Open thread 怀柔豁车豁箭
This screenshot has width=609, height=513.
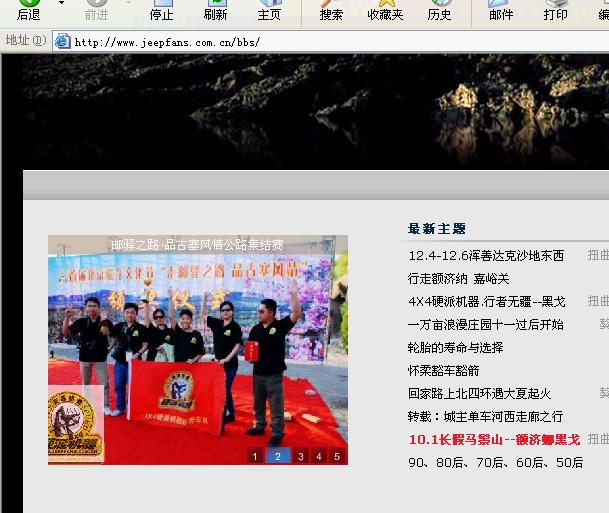tap(444, 370)
